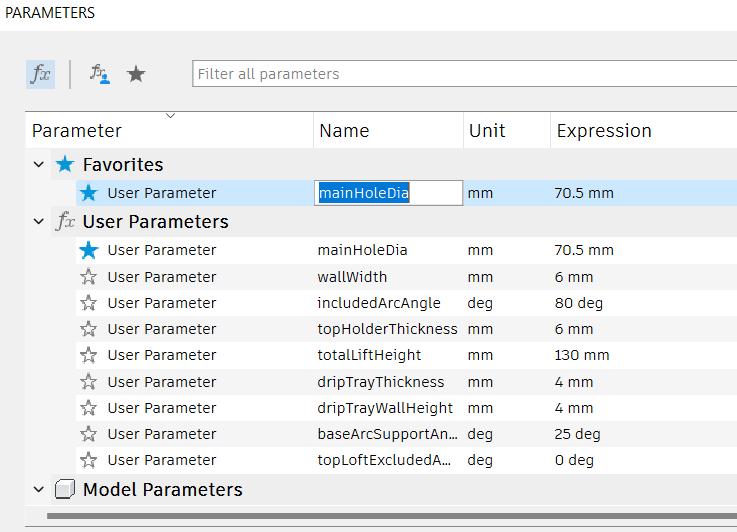The height and width of the screenshot is (532, 737).
Task: Unfavorite mainHoleDia in the Favorites group
Action: pos(89,193)
